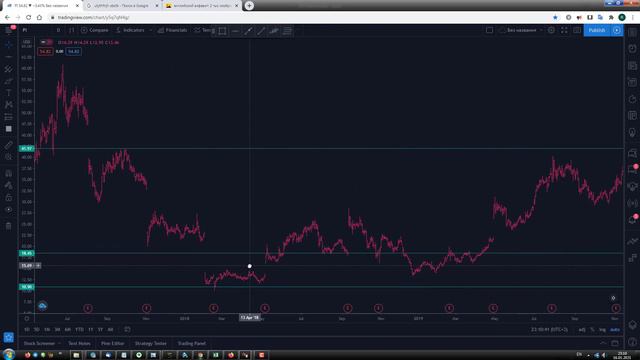
Task: Open the Strategy Tester tab
Action: [151, 343]
